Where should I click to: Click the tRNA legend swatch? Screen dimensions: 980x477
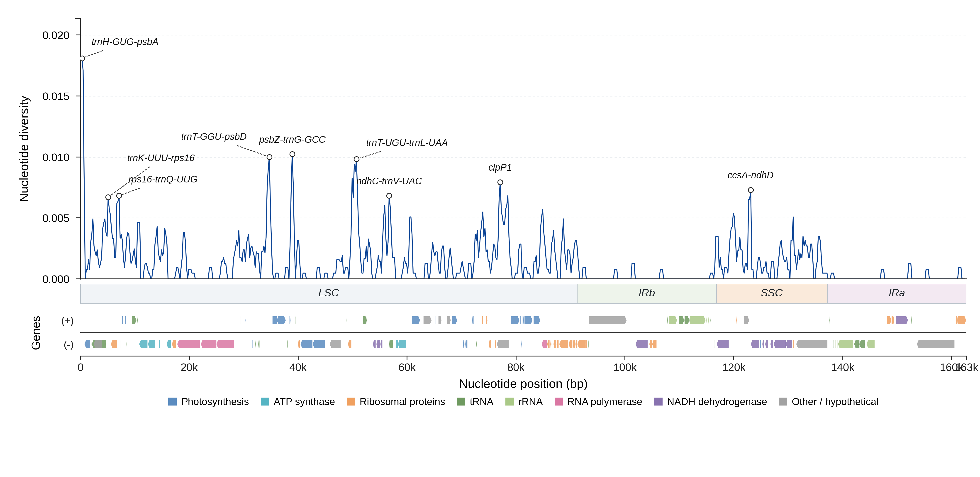[461, 402]
